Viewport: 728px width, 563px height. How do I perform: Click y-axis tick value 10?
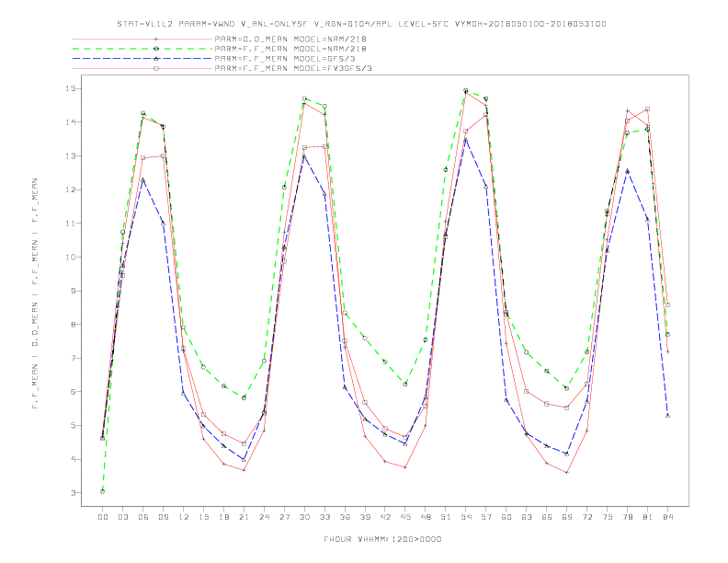pyautogui.click(x=70, y=257)
